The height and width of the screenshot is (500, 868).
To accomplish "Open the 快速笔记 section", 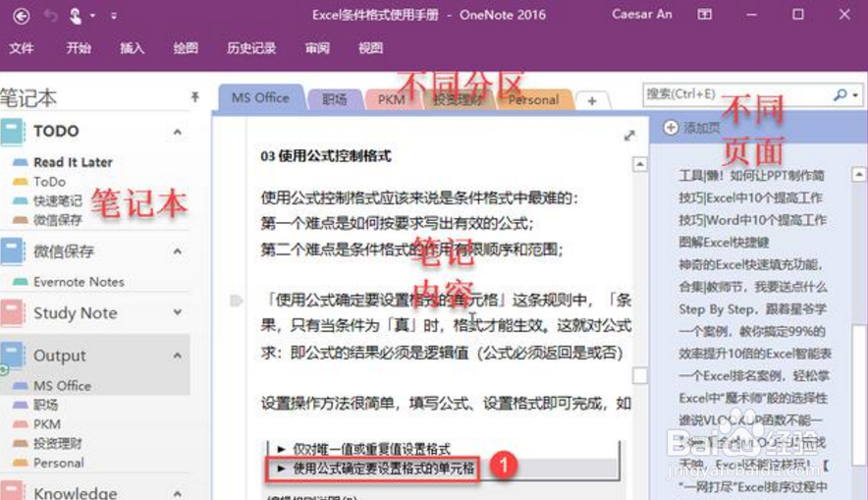I will [57, 200].
